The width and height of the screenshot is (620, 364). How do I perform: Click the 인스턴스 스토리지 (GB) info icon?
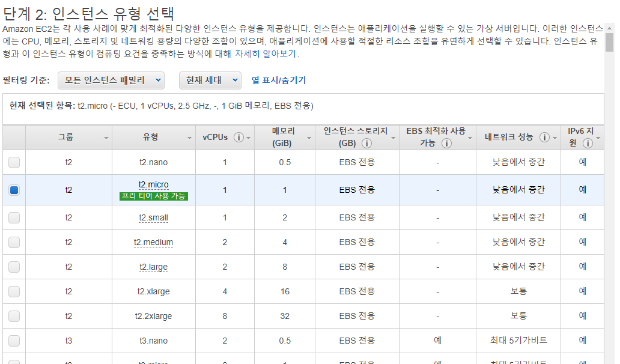366,143
